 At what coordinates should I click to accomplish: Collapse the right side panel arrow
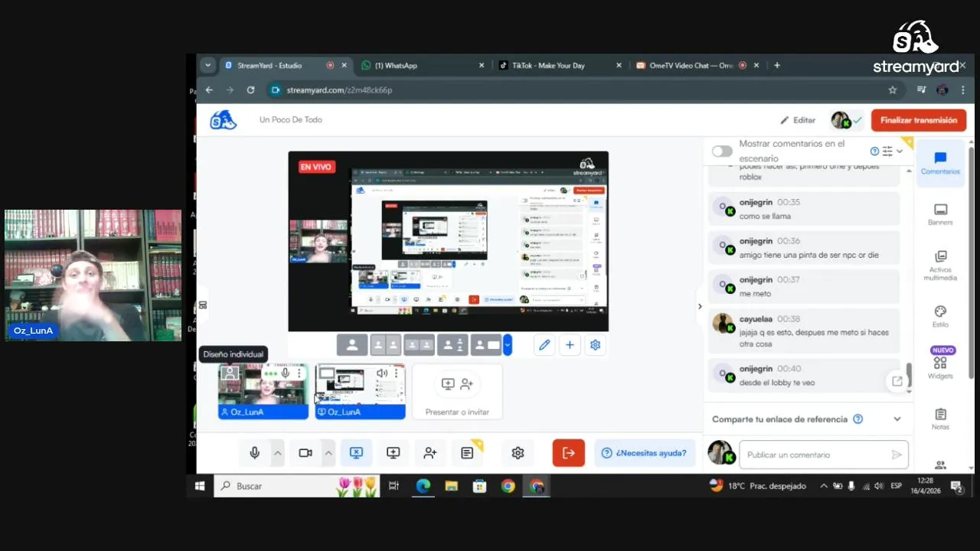tap(699, 306)
